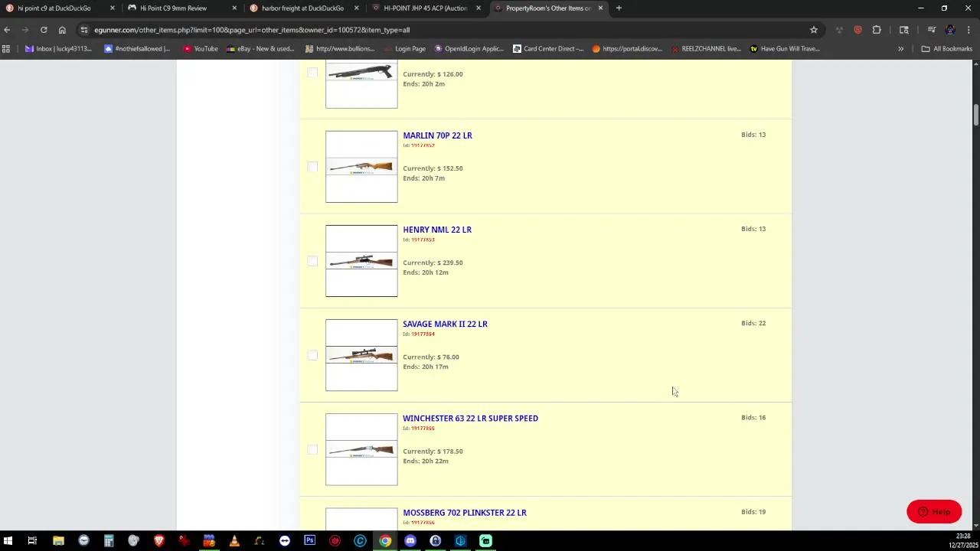The height and width of the screenshot is (551, 980).
Task: Select the PropertyRoom's Other Items tab
Action: [x=547, y=8]
